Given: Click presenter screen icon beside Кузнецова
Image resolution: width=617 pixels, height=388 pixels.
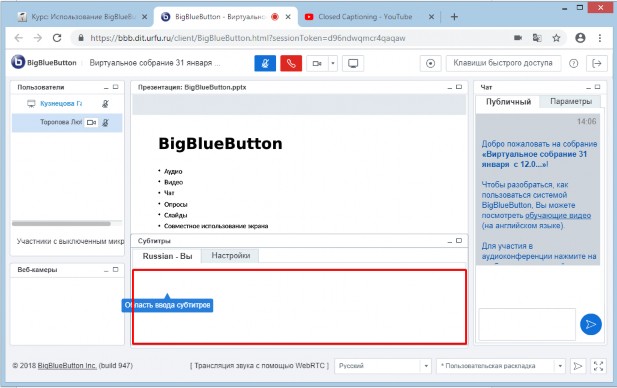Looking at the screenshot, I should [31, 104].
